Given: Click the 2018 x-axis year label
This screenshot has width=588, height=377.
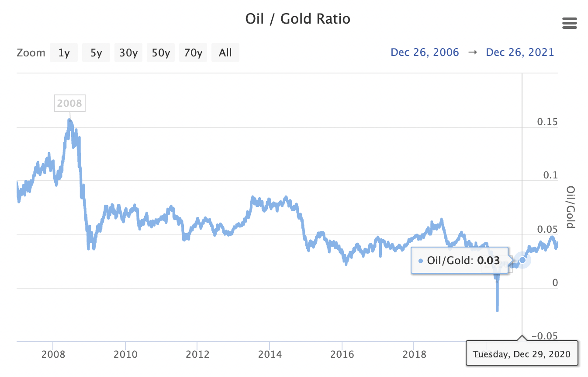Looking at the screenshot, I should [x=414, y=353].
